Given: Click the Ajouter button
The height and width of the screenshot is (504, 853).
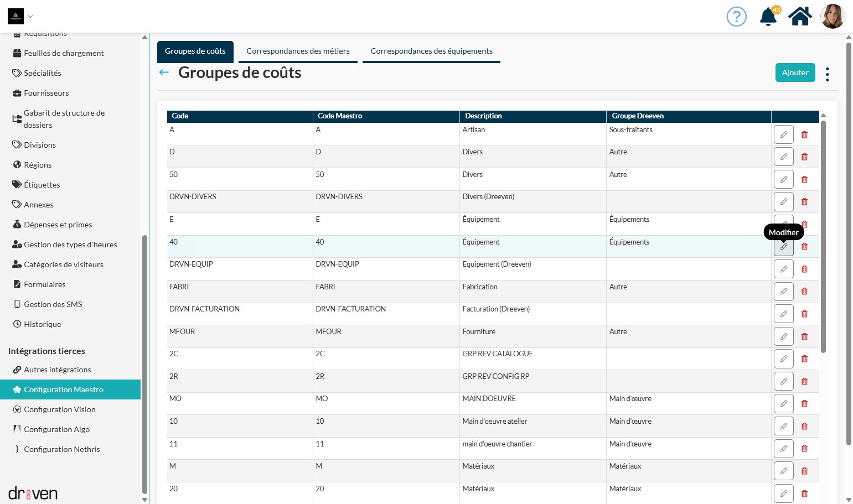Looking at the screenshot, I should point(795,72).
